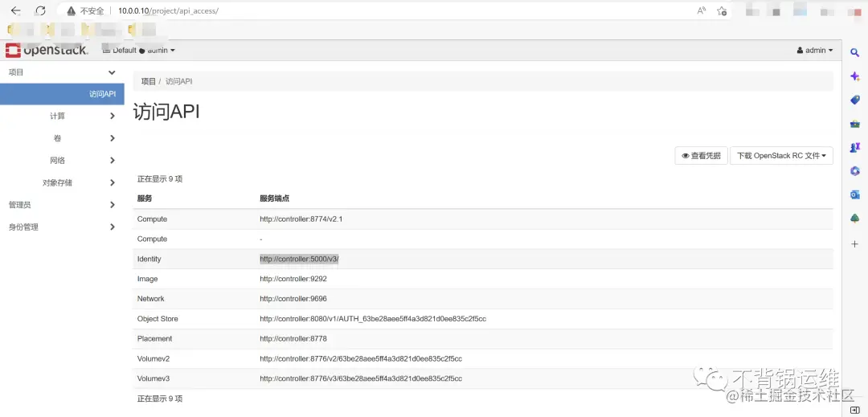Select the Object Store service name cell
Image resolution: width=868 pixels, height=417 pixels.
pyautogui.click(x=158, y=318)
